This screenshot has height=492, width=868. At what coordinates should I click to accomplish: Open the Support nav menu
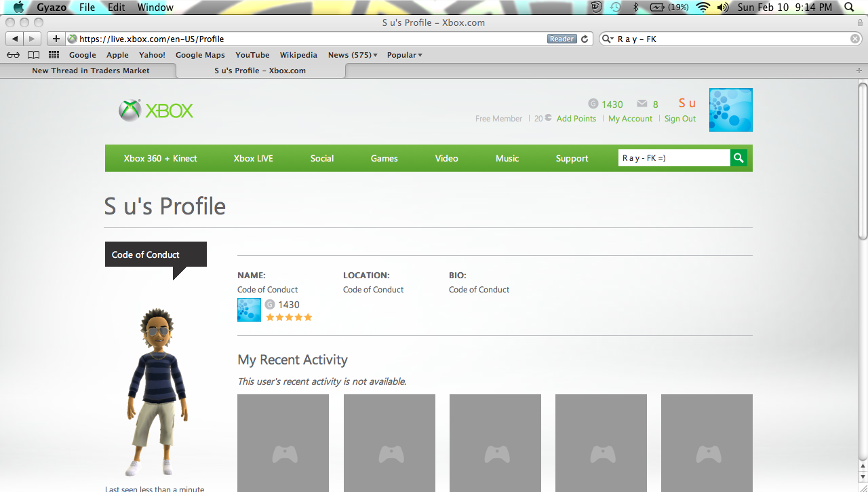point(572,158)
